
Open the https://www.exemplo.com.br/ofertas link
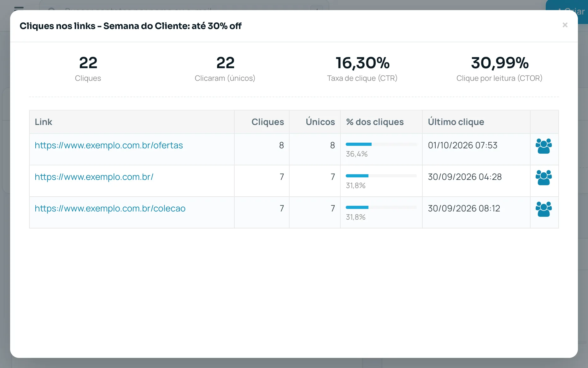[x=109, y=145]
